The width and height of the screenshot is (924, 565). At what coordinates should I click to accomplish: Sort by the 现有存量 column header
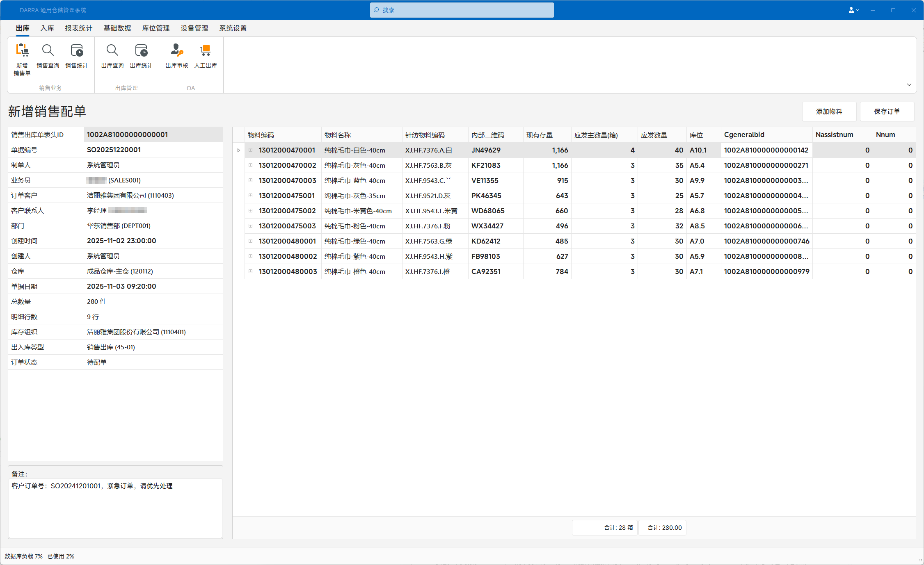pos(539,135)
